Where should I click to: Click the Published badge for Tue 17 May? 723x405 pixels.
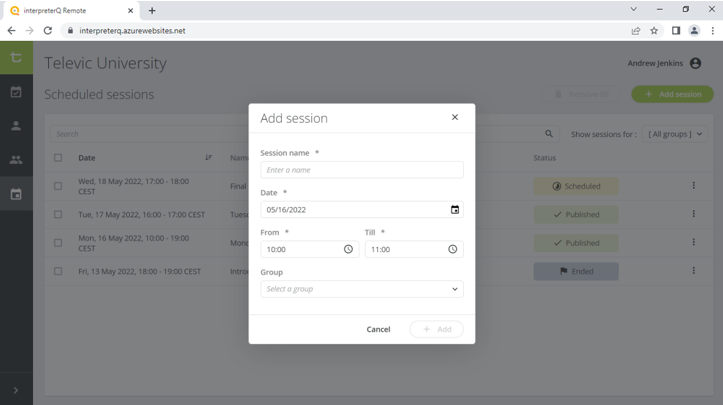coord(576,214)
